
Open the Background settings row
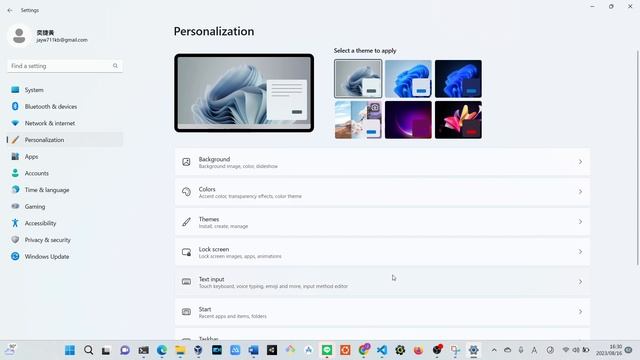pyautogui.click(x=382, y=162)
